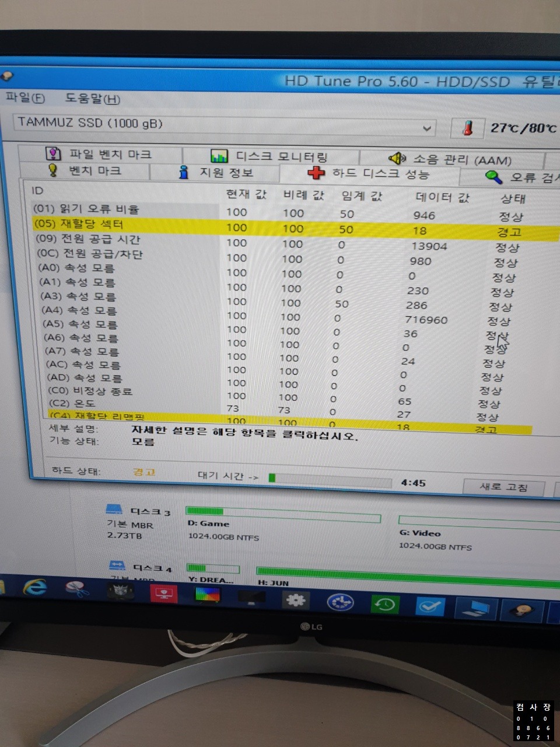Open the 도움말(H) menu
Image resolution: width=560 pixels, height=747 pixels.
(x=92, y=99)
